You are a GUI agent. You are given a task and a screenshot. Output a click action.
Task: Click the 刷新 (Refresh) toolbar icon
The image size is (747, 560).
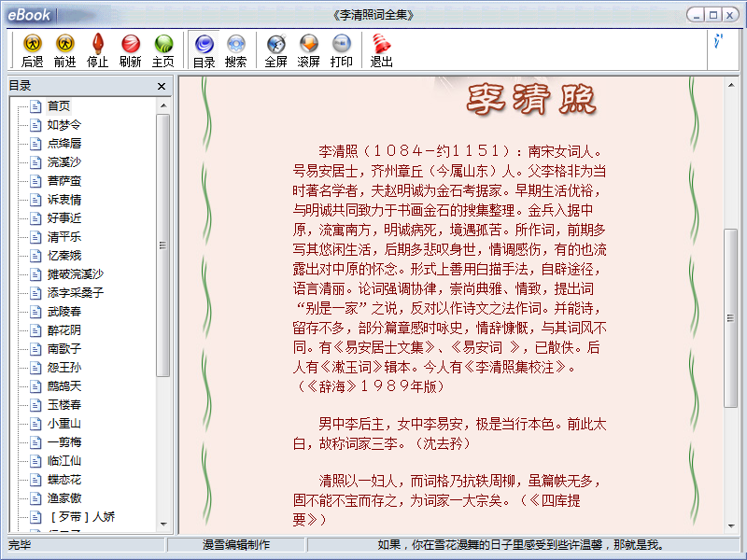coord(130,49)
